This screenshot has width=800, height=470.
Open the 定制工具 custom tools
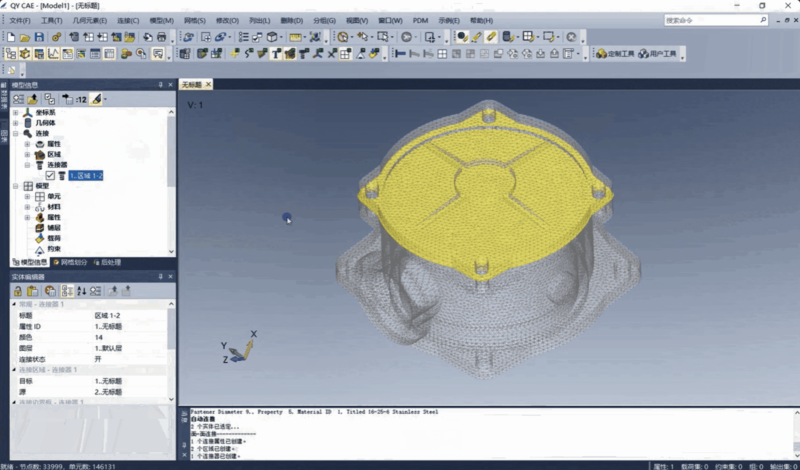coord(614,54)
